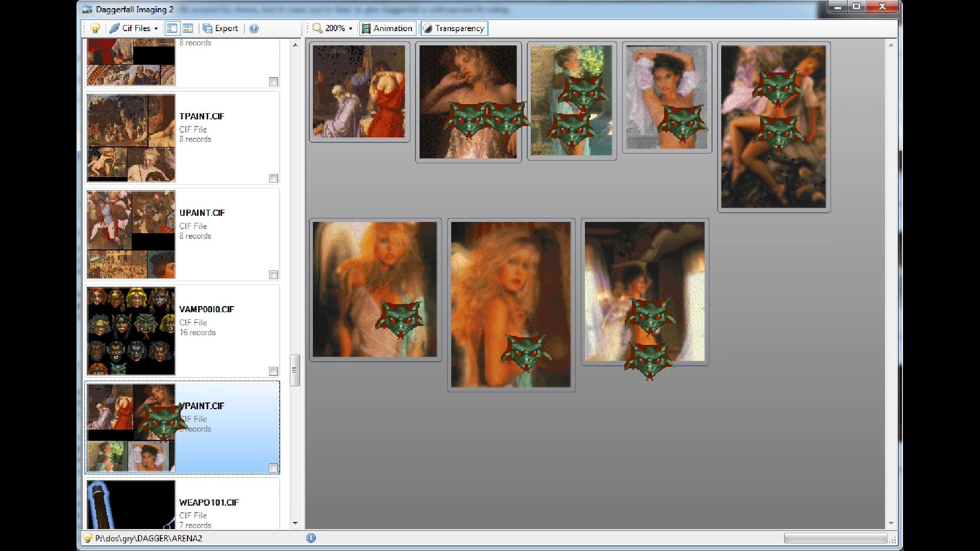Click the Cif Files feather icon
This screenshot has width=980, height=551.
pos(114,29)
